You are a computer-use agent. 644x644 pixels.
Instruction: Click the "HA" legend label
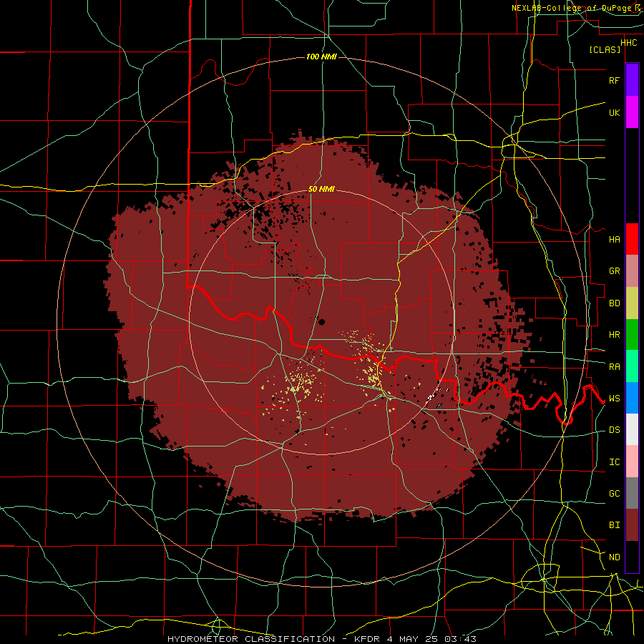click(614, 240)
